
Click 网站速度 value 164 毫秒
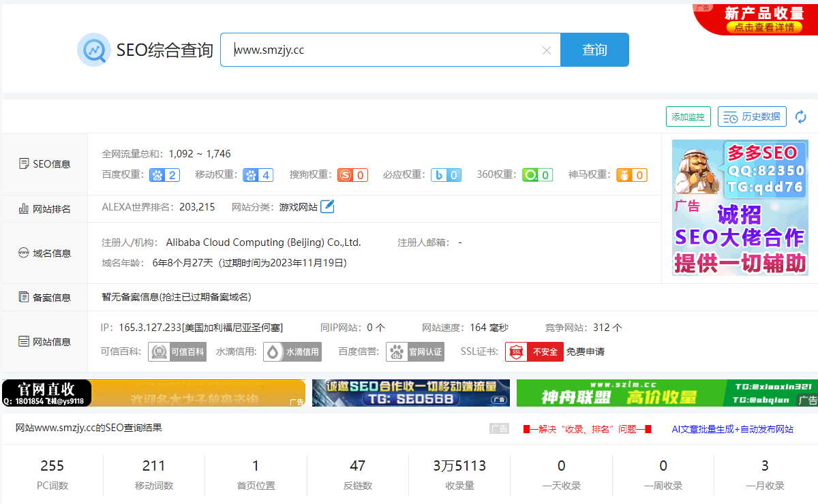(489, 328)
